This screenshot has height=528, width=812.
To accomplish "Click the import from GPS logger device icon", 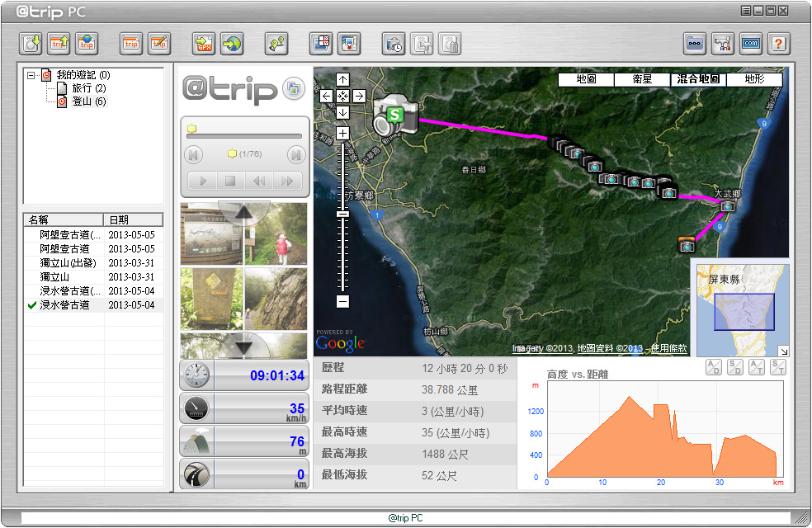I will 31,44.
